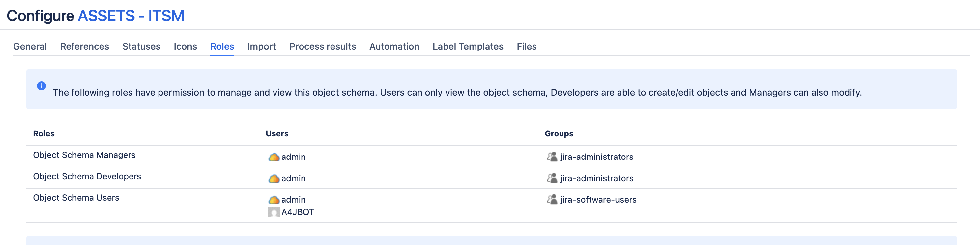Click the Roles column header
The image size is (980, 245).
[x=44, y=133]
